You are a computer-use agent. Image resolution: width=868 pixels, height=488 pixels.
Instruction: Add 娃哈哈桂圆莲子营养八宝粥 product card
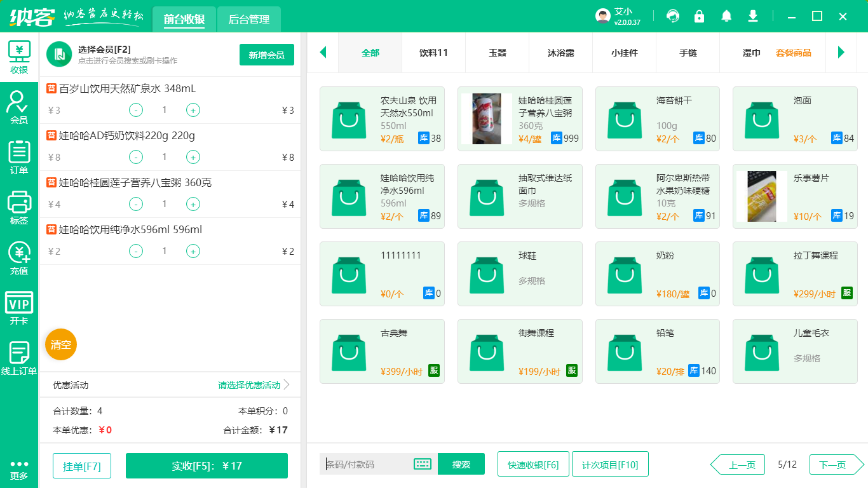click(520, 119)
